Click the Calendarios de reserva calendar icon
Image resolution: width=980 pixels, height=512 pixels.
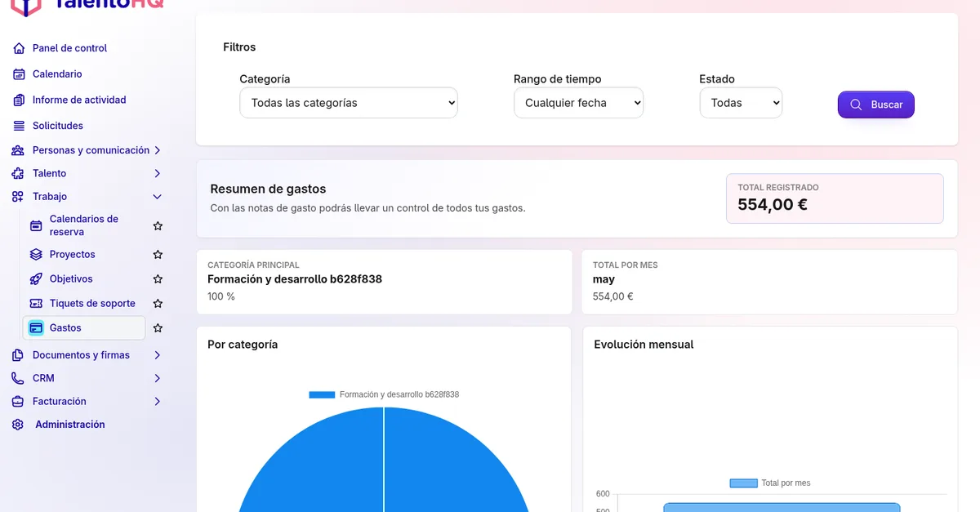(36, 226)
